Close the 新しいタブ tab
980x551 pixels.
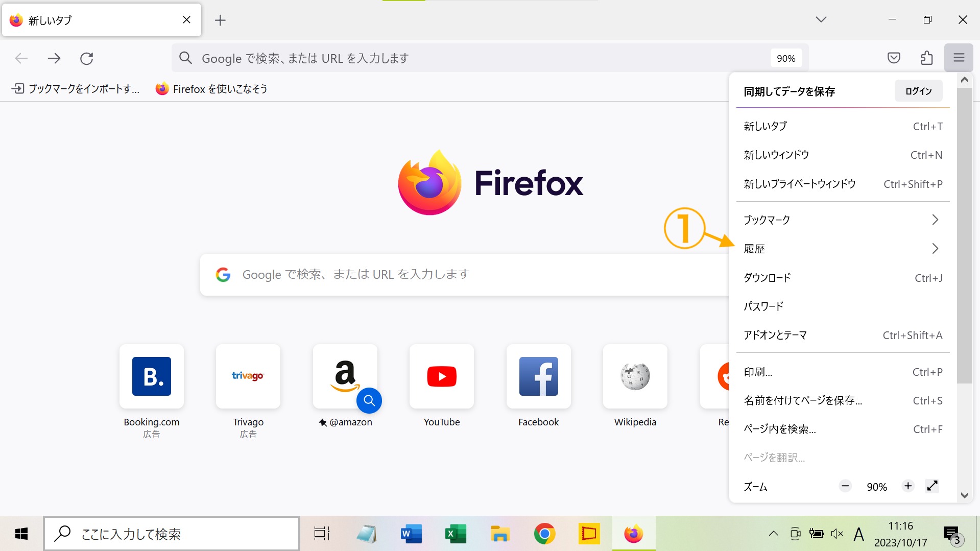point(186,20)
